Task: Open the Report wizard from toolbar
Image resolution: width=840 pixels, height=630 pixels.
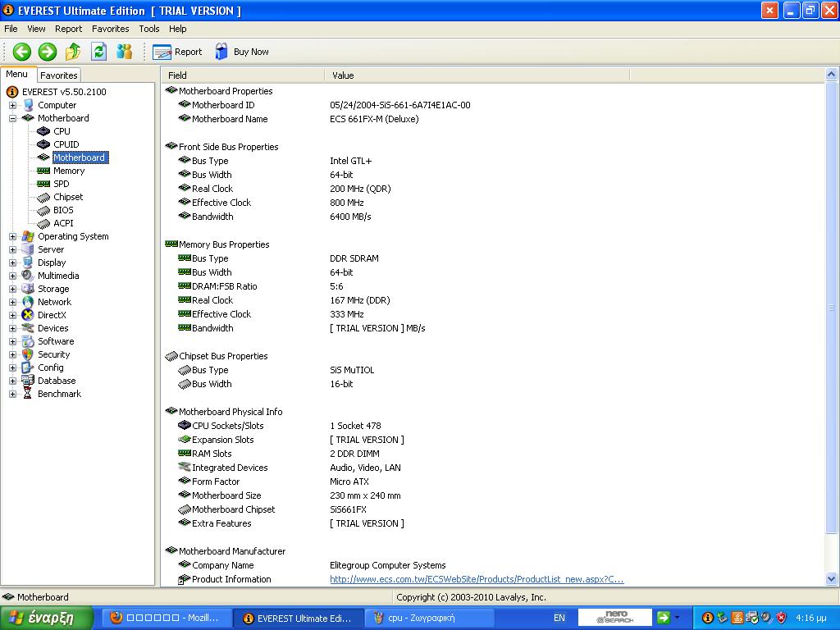Action: click(x=177, y=52)
